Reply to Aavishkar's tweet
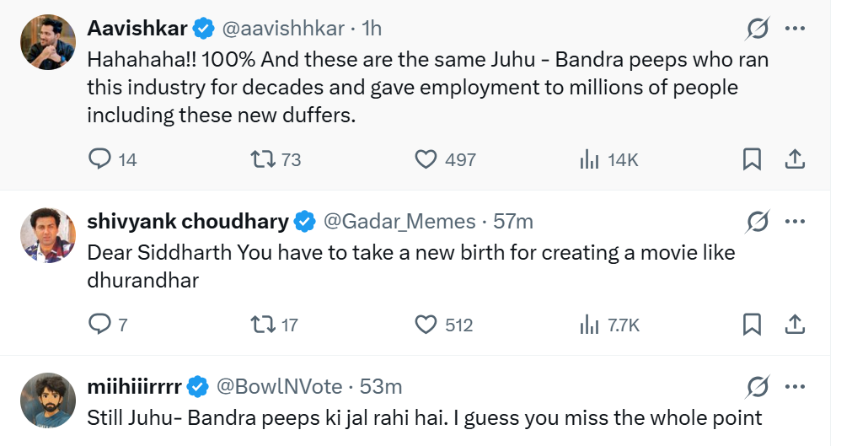 click(x=100, y=159)
